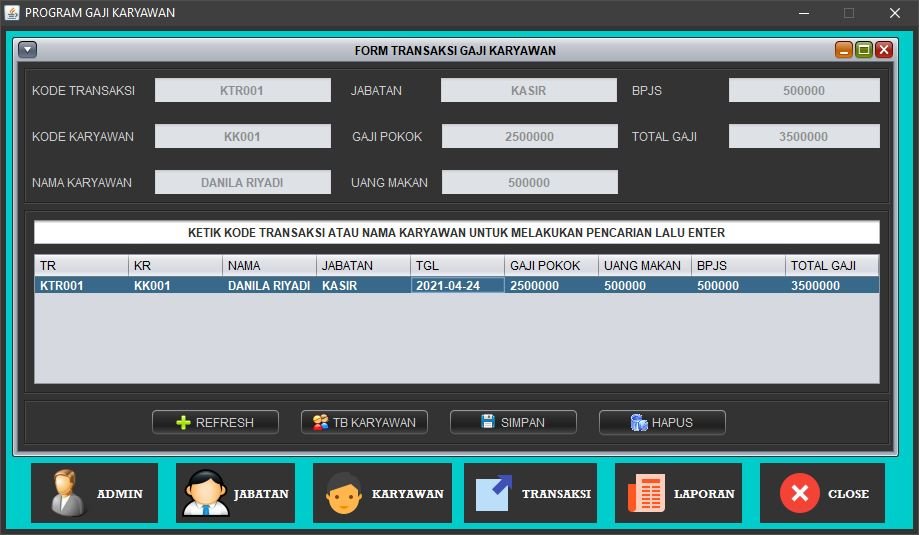
Task: Save the transaction with SIMPAN
Action: coord(513,422)
